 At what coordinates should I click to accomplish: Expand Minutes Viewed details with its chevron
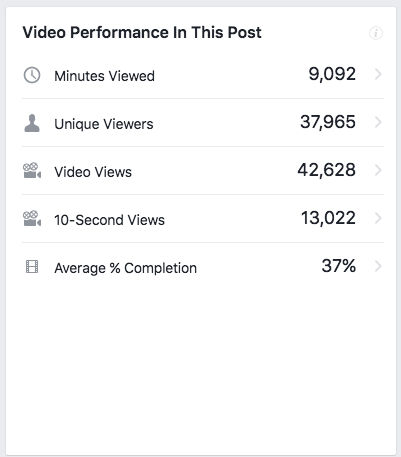tap(378, 74)
